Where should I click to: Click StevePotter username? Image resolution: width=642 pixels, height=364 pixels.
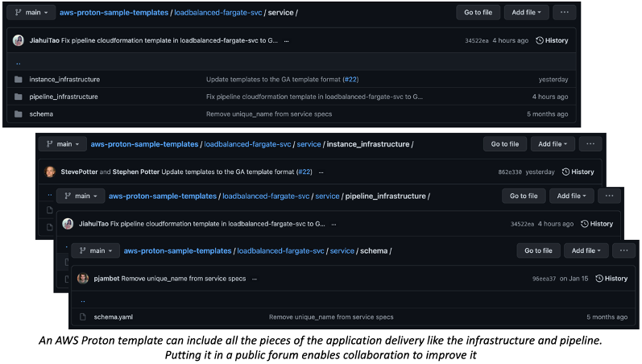pyautogui.click(x=79, y=172)
